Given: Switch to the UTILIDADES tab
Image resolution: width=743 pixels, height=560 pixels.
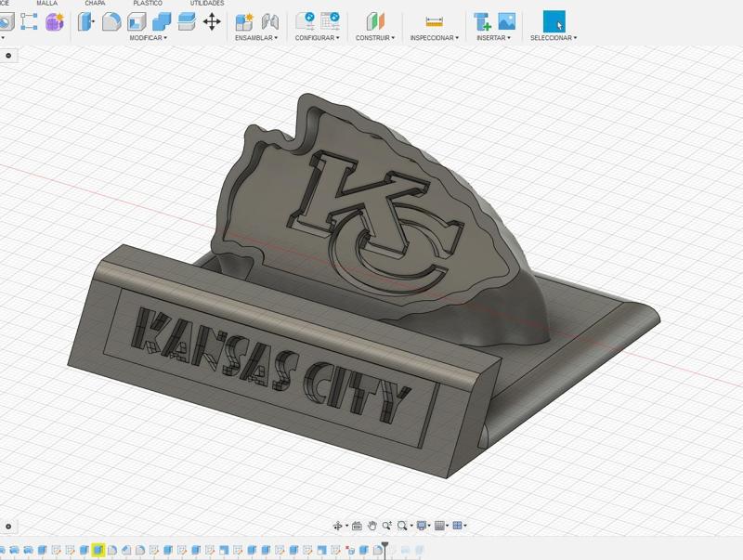Looking at the screenshot, I should coord(207,3).
